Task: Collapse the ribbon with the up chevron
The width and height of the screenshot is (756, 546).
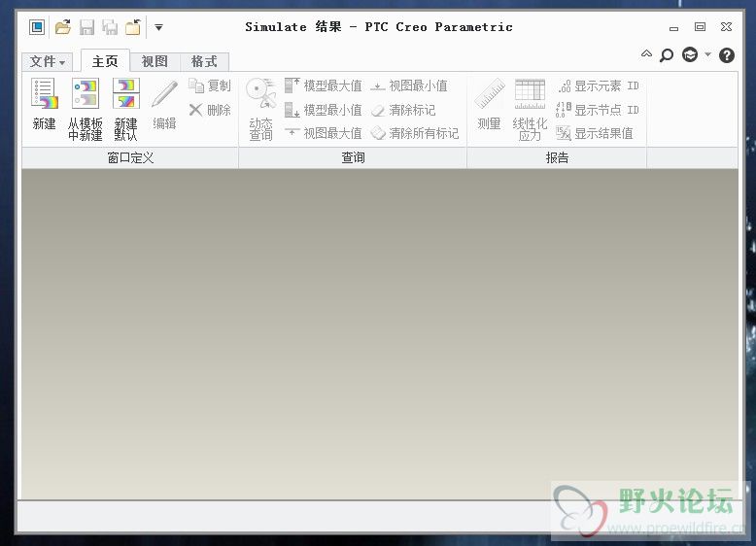Action: coord(646,54)
